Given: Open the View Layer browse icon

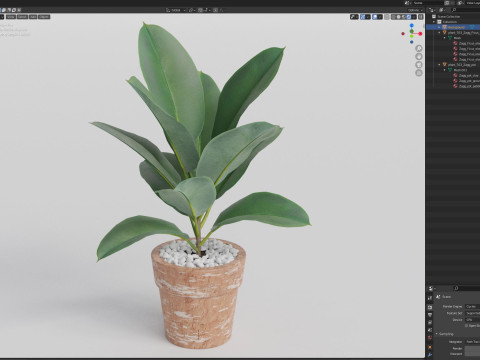Looking at the screenshot, I should 460,3.
